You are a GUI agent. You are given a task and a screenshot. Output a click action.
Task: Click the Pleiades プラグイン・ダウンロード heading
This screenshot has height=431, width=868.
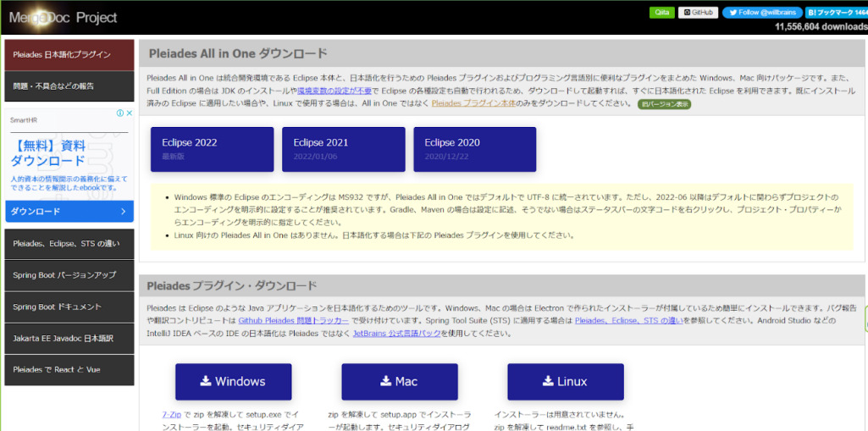click(x=232, y=286)
